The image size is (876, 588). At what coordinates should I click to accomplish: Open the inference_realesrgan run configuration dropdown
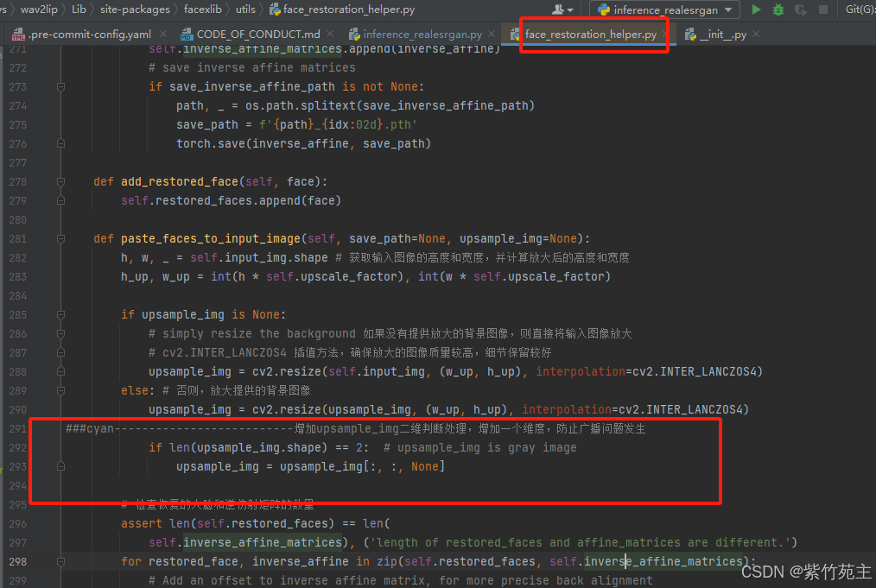click(x=665, y=9)
